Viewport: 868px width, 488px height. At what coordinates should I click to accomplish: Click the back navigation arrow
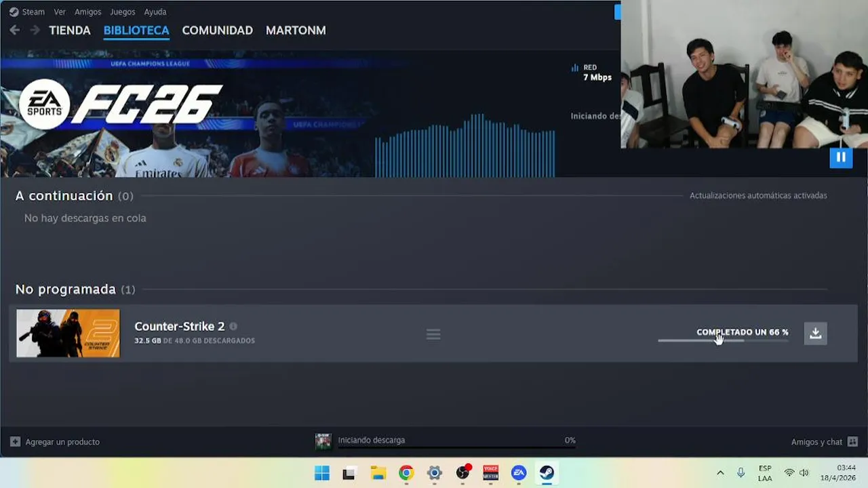click(15, 30)
